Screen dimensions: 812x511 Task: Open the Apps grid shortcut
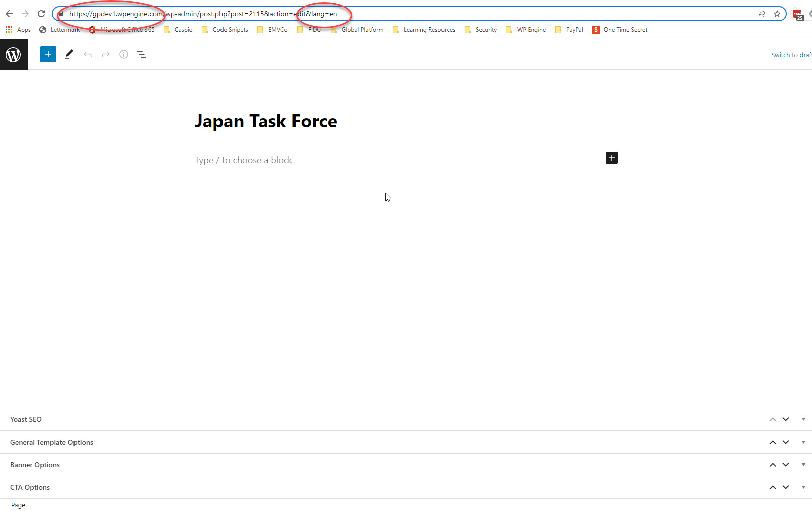[x=18, y=30]
